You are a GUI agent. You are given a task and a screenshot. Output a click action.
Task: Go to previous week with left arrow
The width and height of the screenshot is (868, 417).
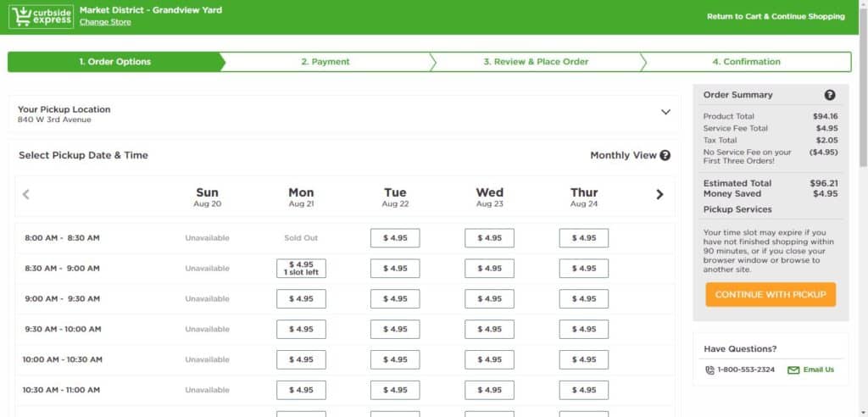[x=26, y=195]
